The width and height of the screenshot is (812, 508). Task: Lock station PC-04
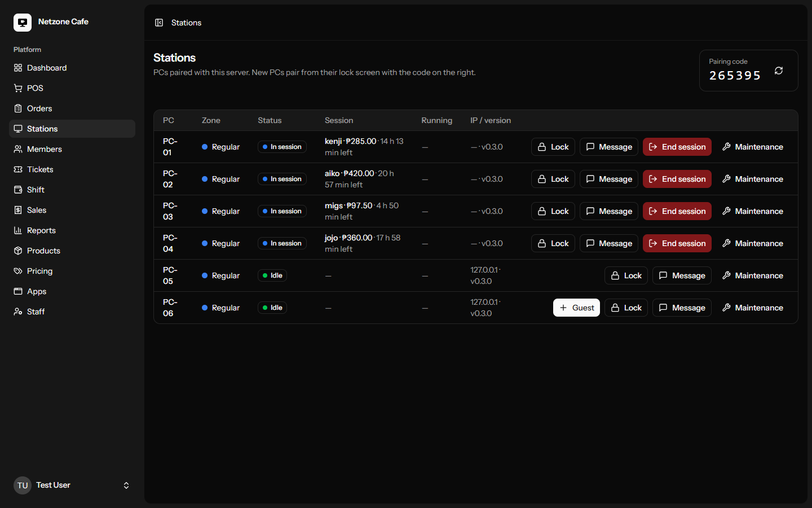pyautogui.click(x=553, y=243)
